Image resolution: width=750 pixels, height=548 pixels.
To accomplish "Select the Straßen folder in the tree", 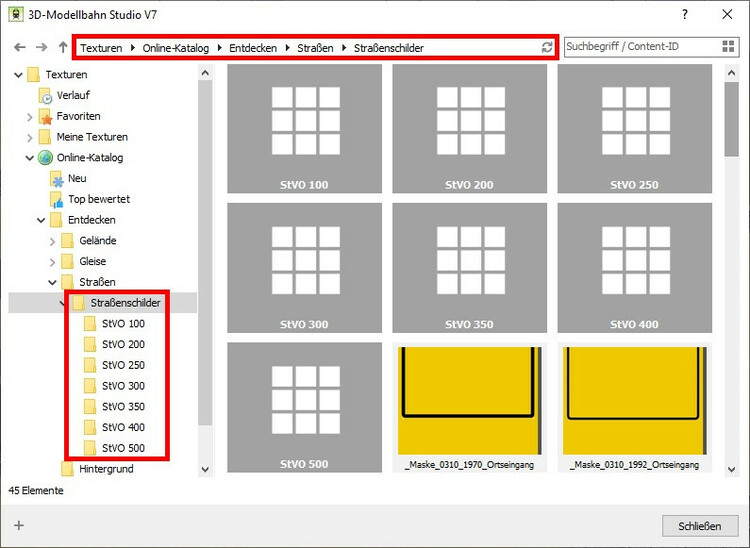I will (x=88, y=282).
